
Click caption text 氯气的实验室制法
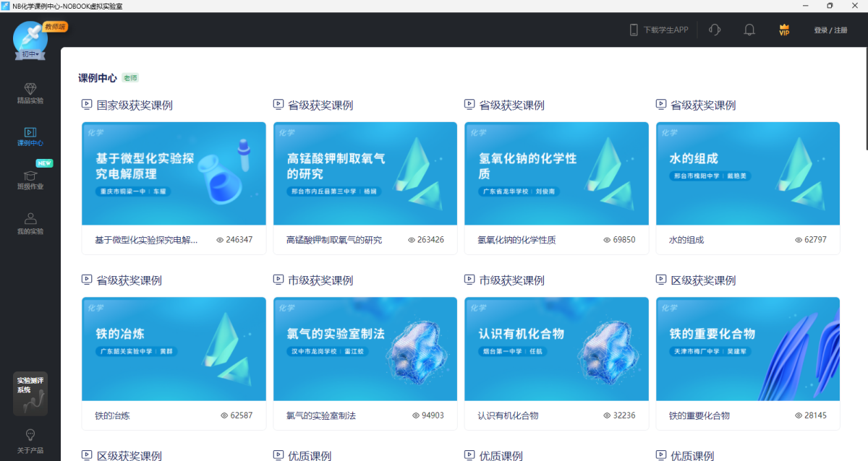[321, 415]
